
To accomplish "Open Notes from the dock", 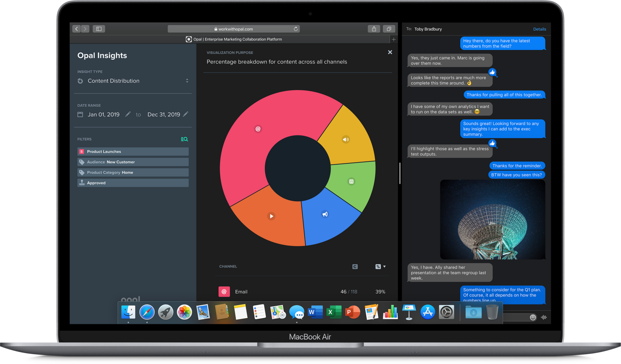I will pos(241,312).
